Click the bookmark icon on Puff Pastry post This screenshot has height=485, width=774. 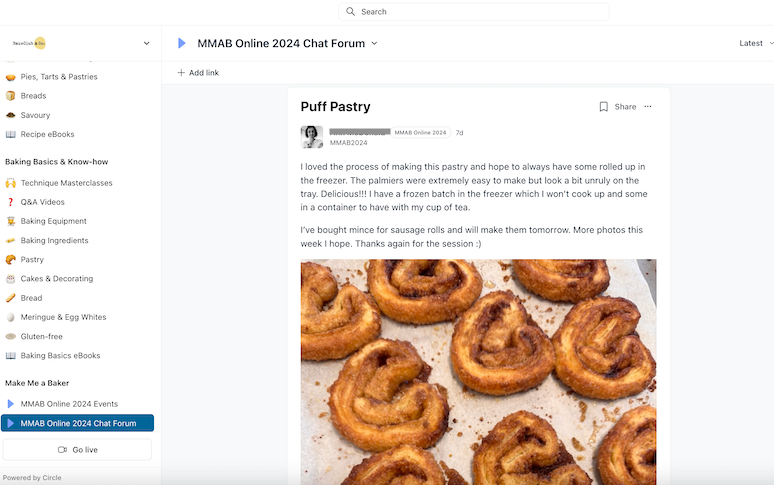click(x=603, y=107)
